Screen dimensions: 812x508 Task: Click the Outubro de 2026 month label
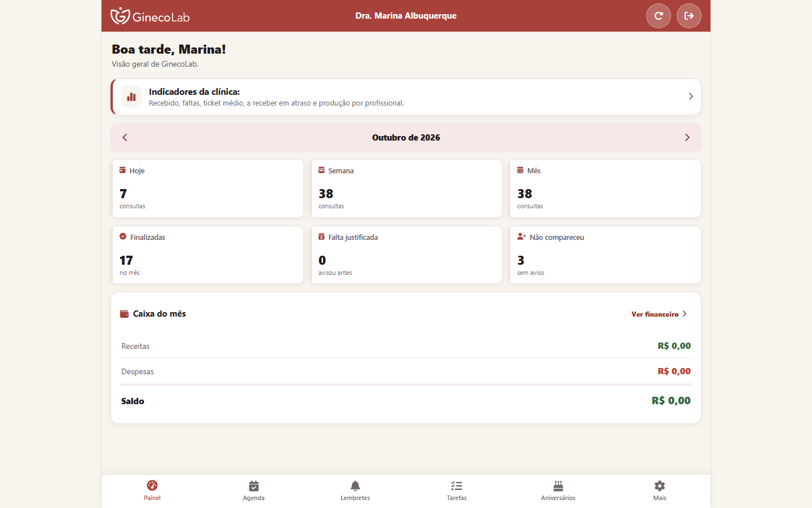[x=406, y=138]
